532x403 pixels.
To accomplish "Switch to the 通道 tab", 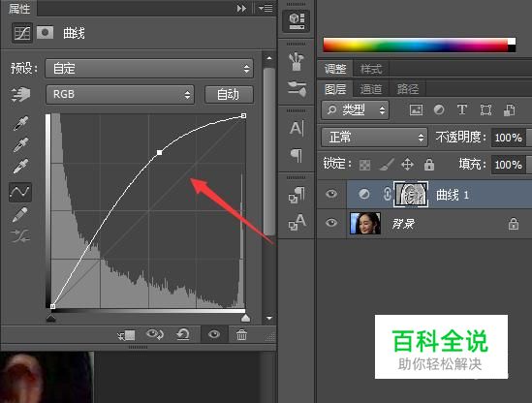I will pos(371,89).
